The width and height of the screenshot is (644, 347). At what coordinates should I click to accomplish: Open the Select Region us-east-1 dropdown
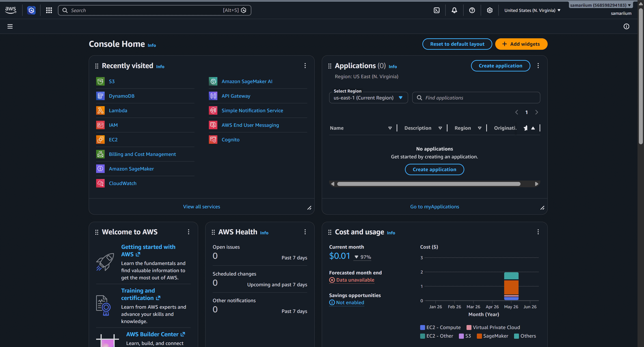[x=368, y=97]
